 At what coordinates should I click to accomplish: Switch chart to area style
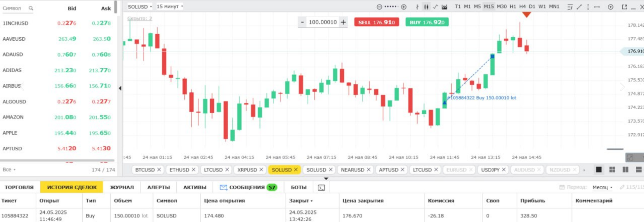(445, 7)
